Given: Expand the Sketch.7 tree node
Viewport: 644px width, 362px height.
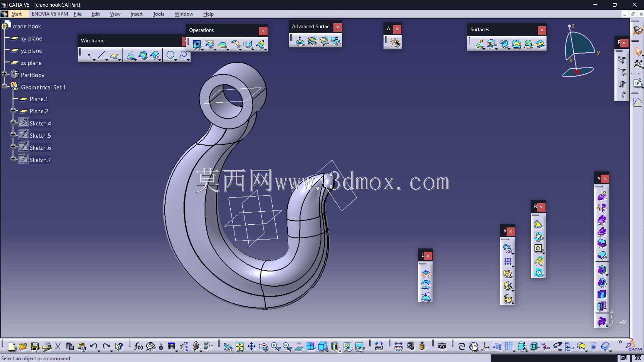Looking at the screenshot, I should 13,159.
